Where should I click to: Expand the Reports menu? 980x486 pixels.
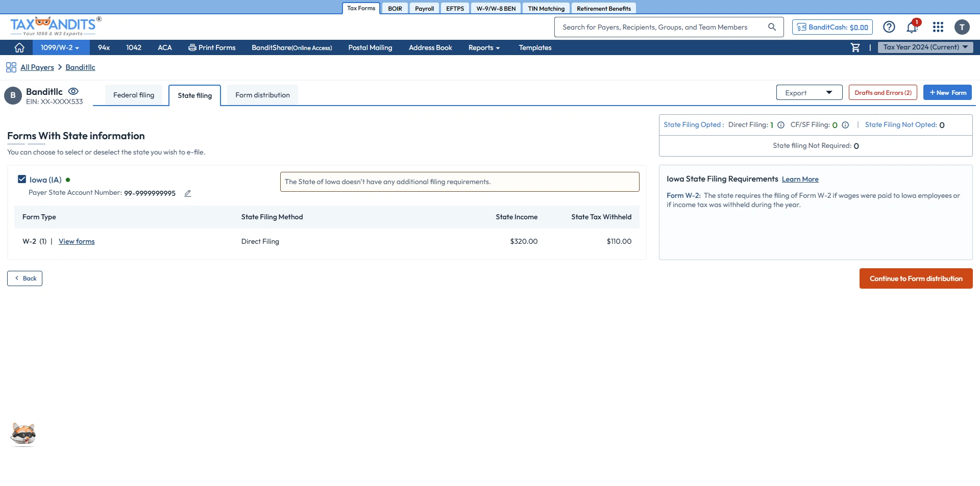(484, 47)
